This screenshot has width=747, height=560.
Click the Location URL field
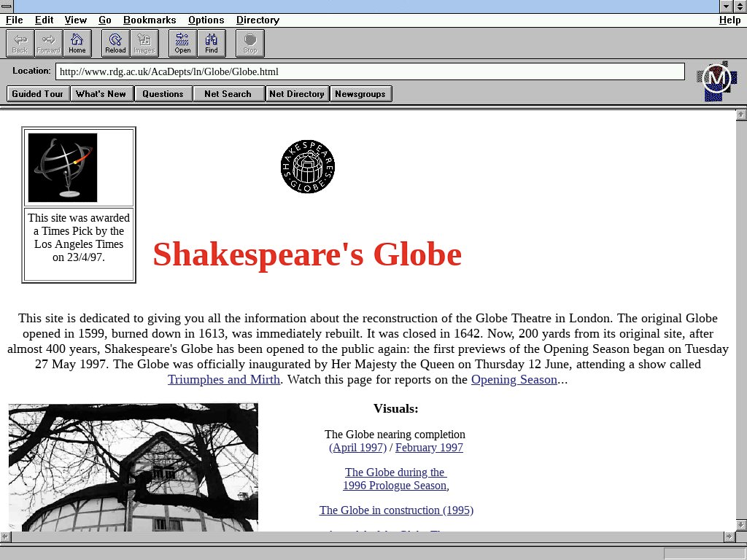(x=369, y=71)
